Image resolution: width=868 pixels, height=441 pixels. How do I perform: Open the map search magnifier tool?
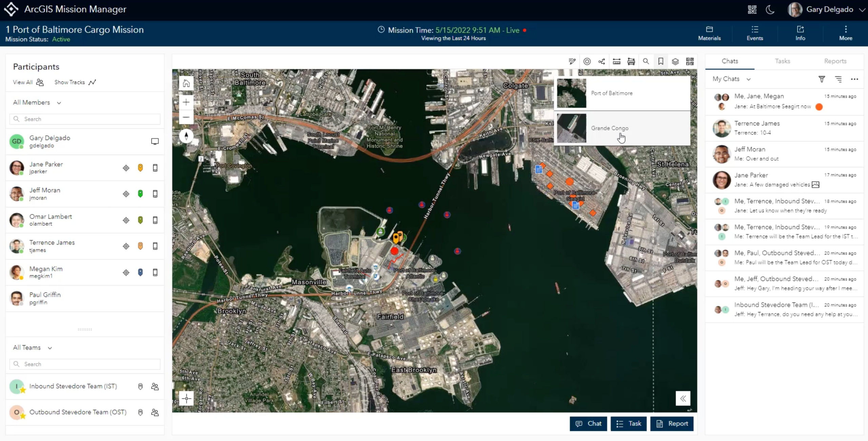click(x=646, y=61)
